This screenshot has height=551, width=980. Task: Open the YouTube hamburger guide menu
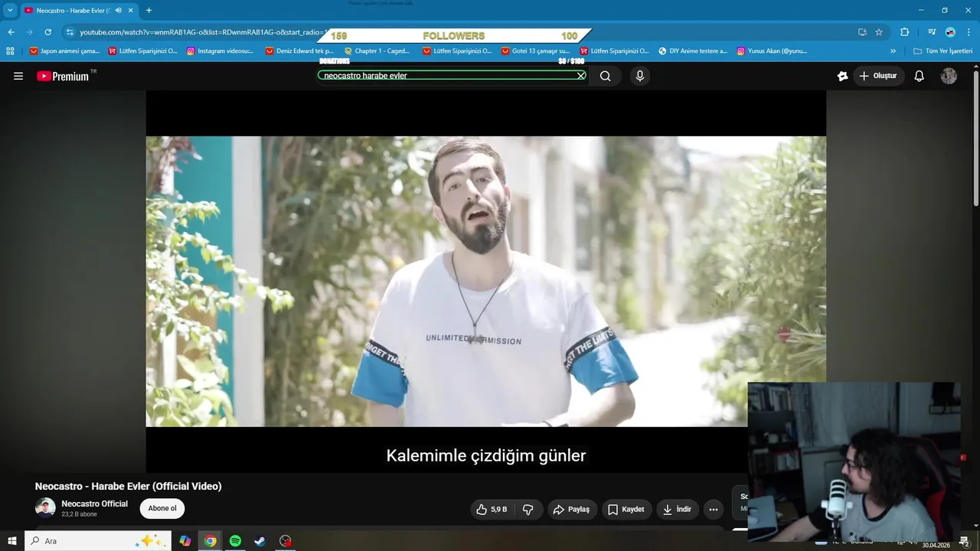point(18,76)
